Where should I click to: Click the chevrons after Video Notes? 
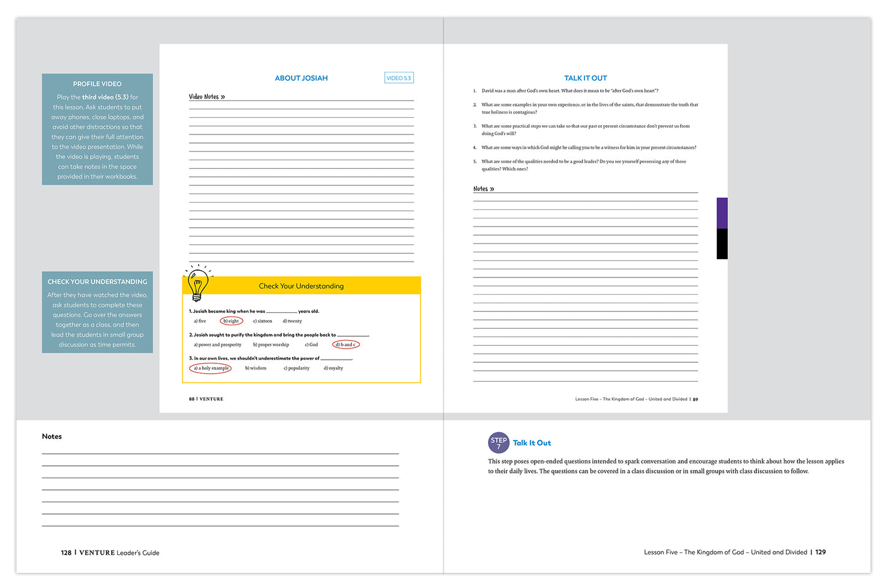coord(223,97)
